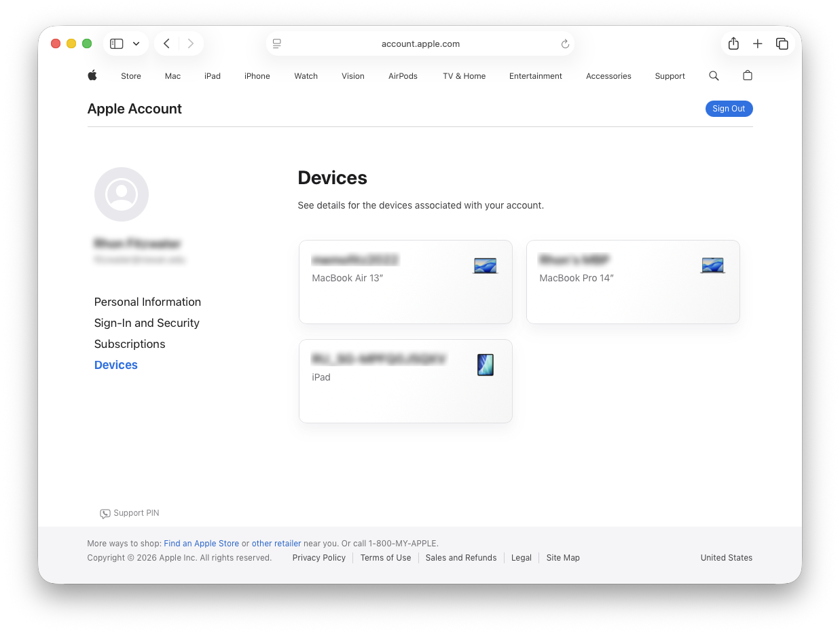Open the Sales and Refunds link
Viewport: 840px width, 634px height.
[x=461, y=558]
